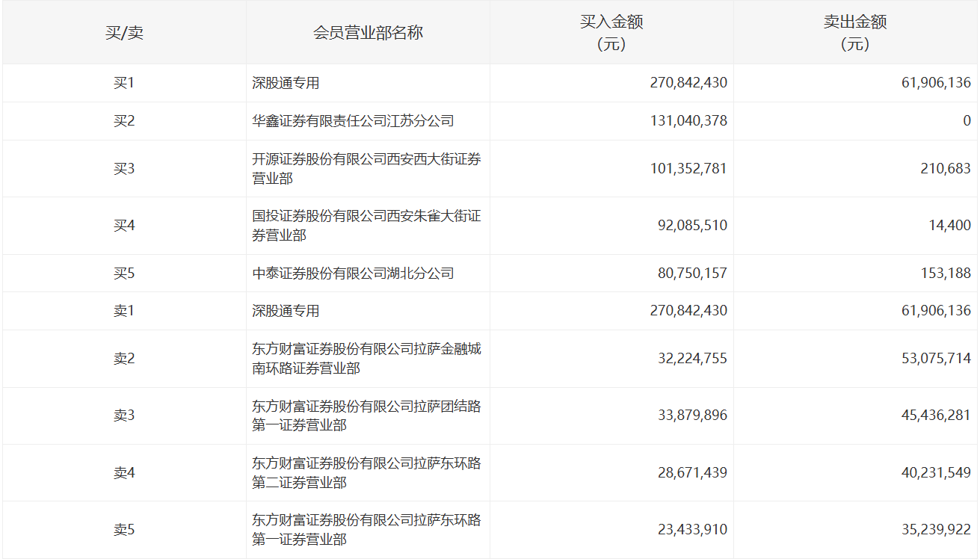
Task: Click the sell amount 45,436,281
Action: tap(936, 416)
